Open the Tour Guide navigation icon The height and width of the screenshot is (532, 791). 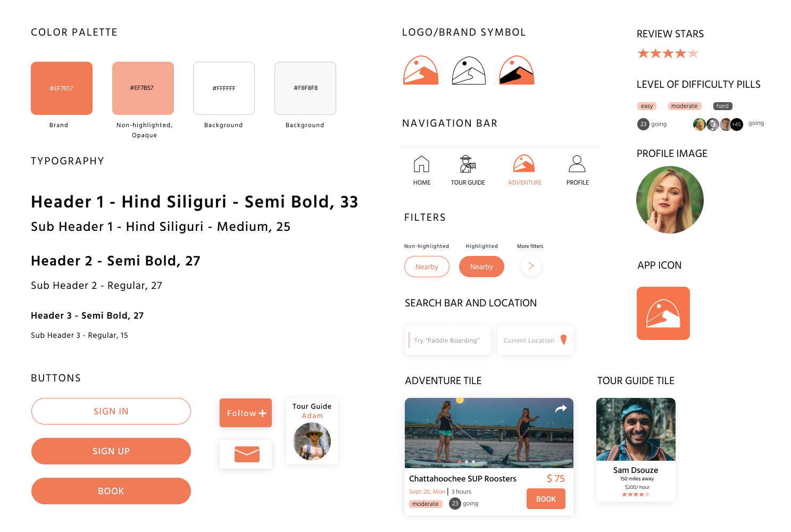point(468,164)
